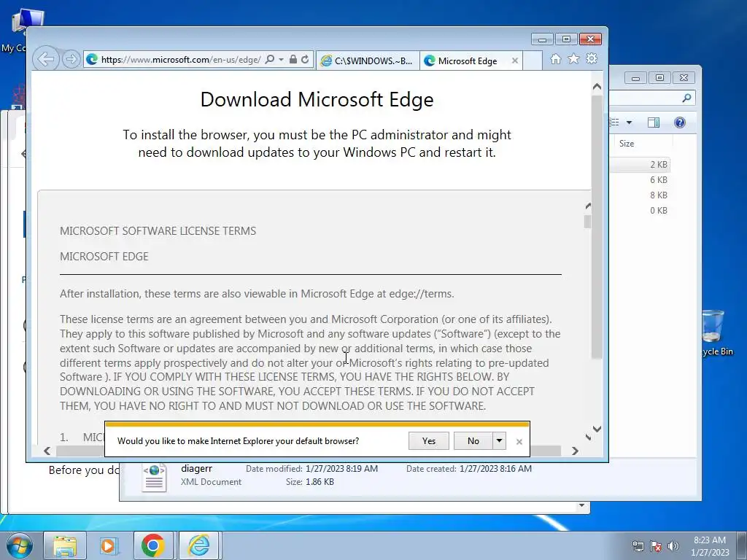Switch to the C:\$WINDOWS.~B tab

pos(368,61)
